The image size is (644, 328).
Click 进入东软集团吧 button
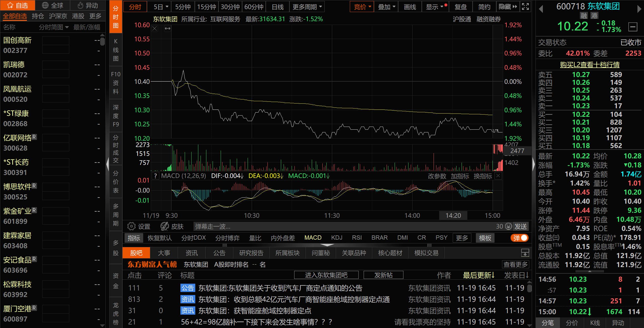pos(326,275)
